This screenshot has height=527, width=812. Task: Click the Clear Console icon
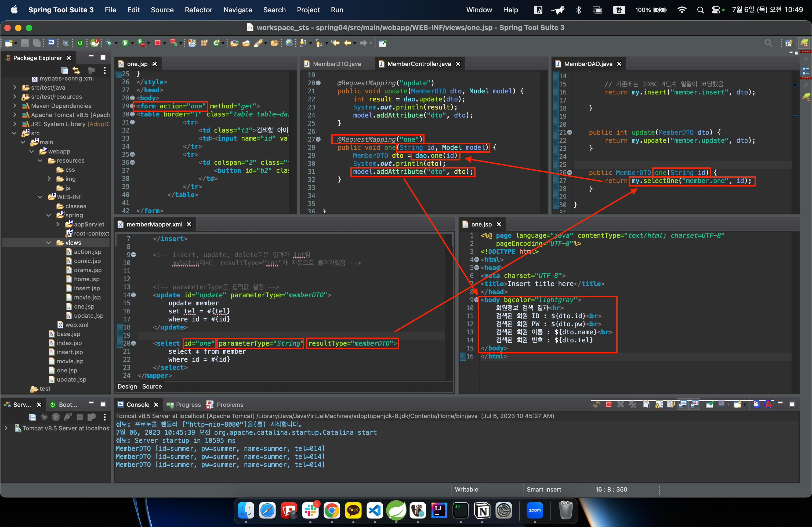click(x=647, y=405)
